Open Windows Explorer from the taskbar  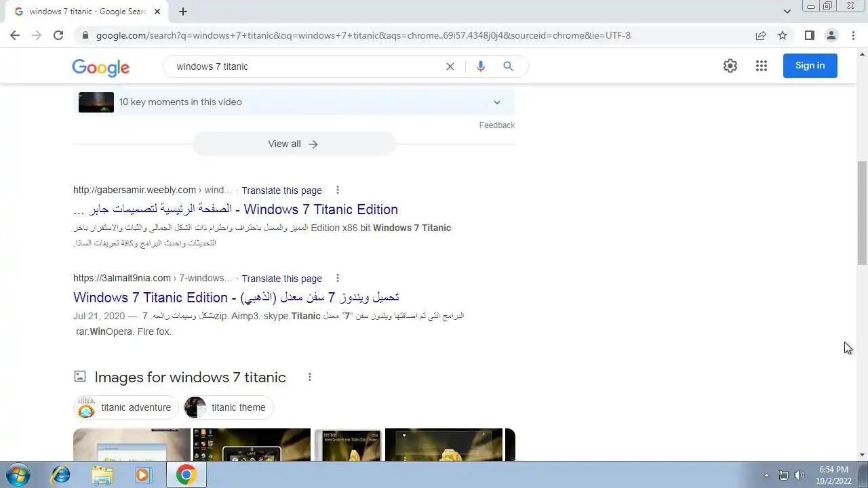pos(102,475)
